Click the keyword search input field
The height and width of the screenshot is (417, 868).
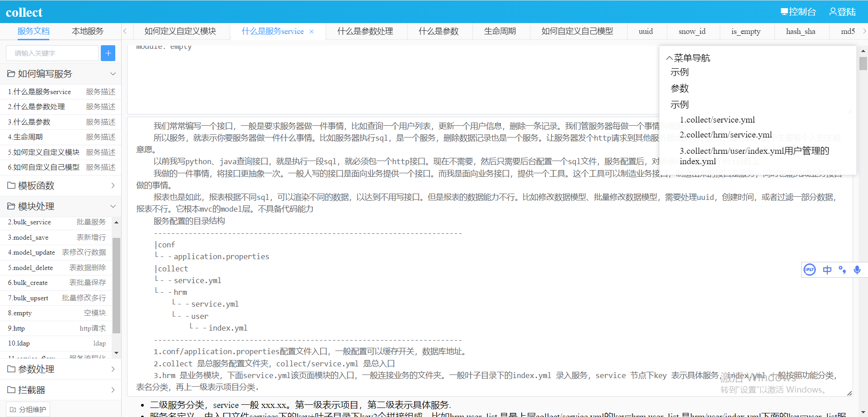pos(52,53)
